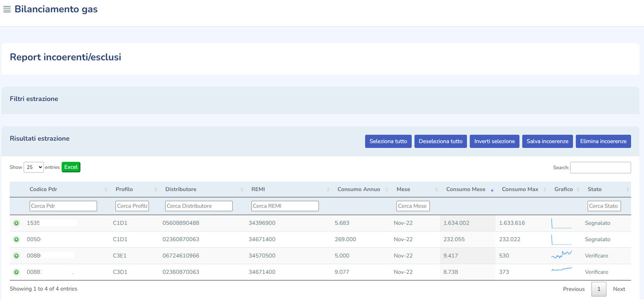Click Deseleziona tutto button
Viewport: 644px width, 302px height.
440,141
